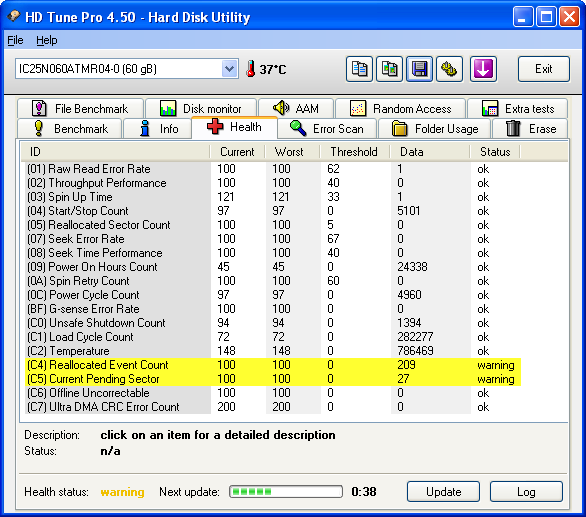The height and width of the screenshot is (517, 586).
Task: Click the Status column header
Action: click(x=495, y=152)
